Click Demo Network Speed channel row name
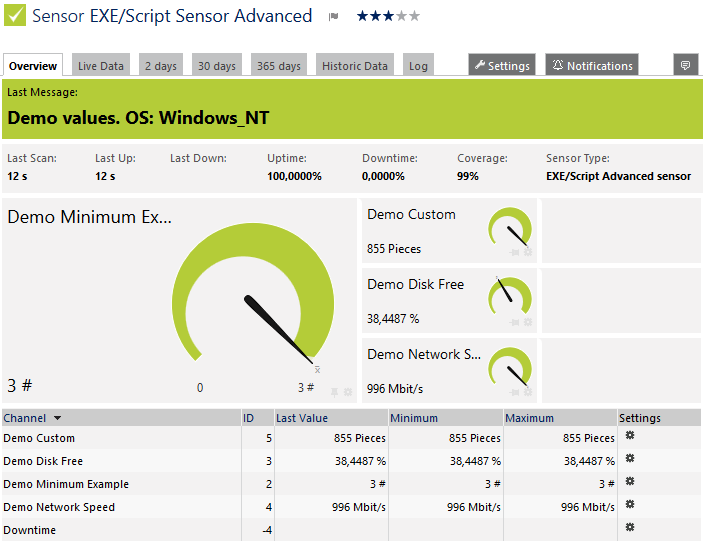Screen dimensions: 703x542 point(59,507)
